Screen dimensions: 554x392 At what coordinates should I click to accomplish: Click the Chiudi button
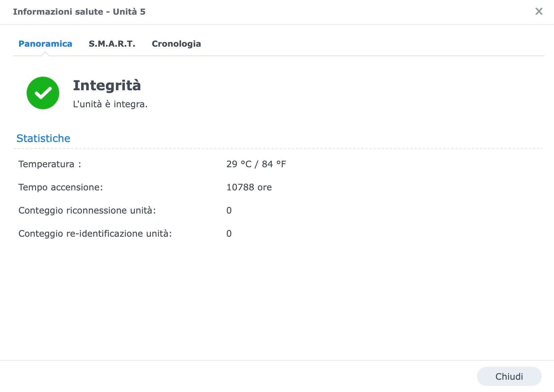(x=509, y=376)
